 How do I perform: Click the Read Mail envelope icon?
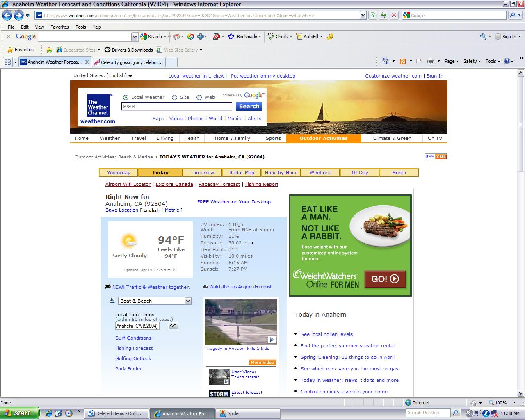[419, 61]
